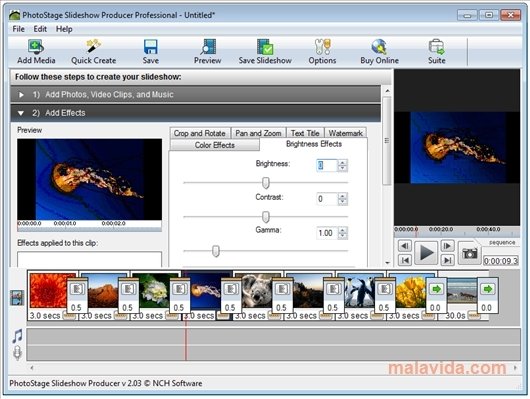This screenshot has width=530, height=399.
Task: Take snapshot with camera icon
Action: pyautogui.click(x=470, y=253)
